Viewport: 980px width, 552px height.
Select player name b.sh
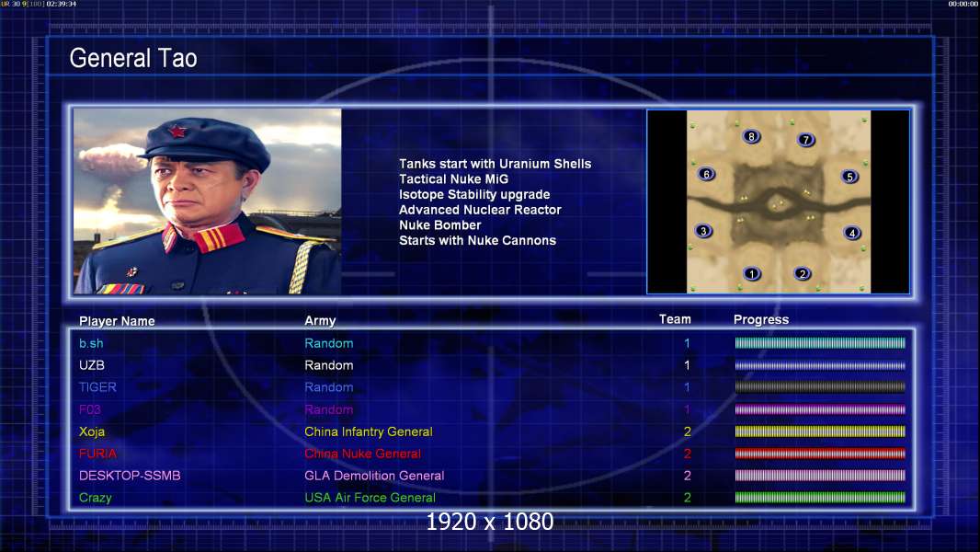click(91, 343)
